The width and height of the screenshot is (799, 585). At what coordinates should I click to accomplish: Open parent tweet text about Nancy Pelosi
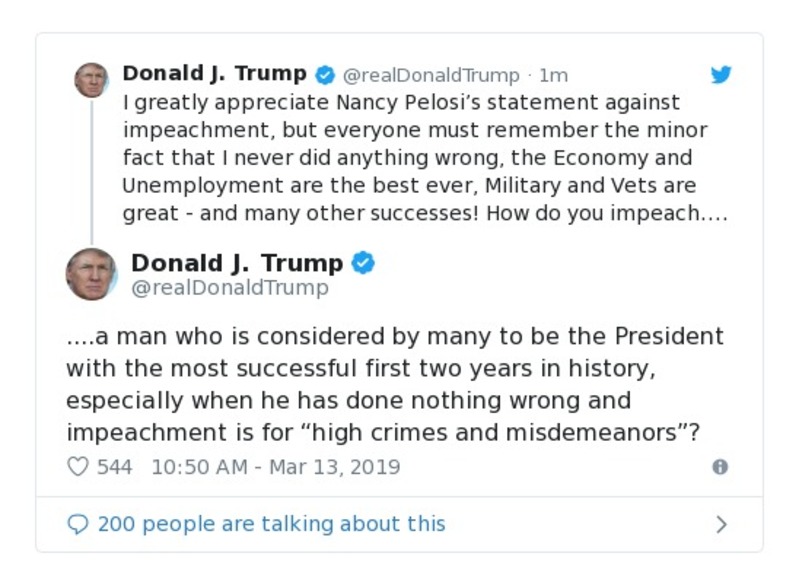tap(425, 158)
